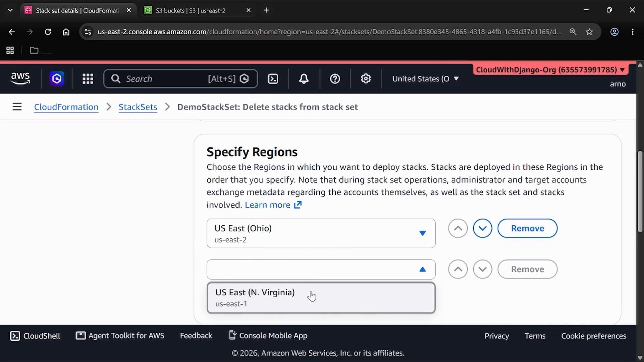Go to StackSets breadcrumb
644x362 pixels.
[x=138, y=107]
